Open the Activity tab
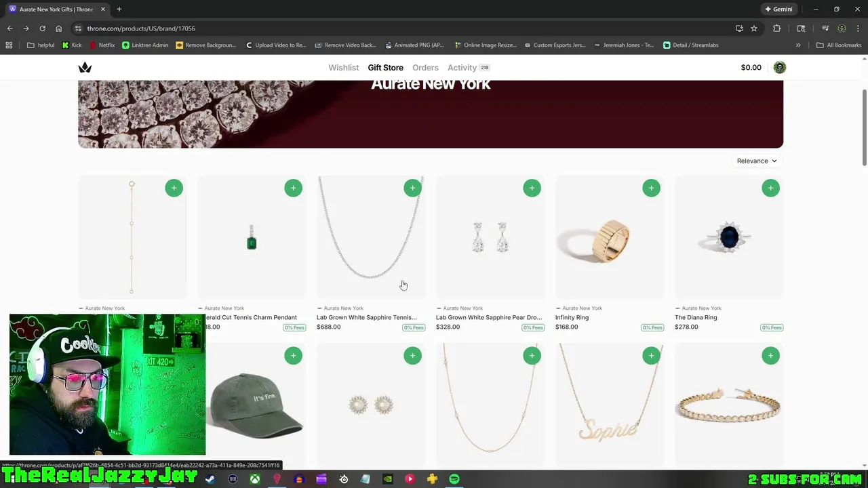This screenshot has width=868, height=488. [468, 67]
